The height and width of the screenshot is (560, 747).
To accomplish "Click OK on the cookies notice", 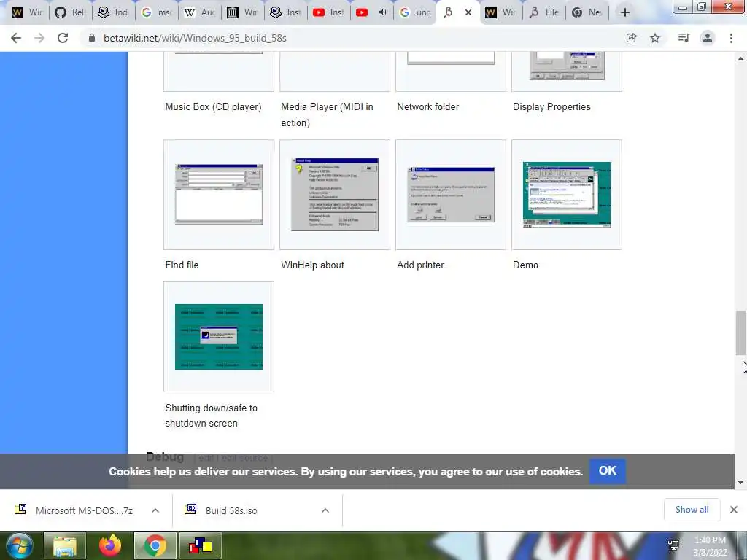I will (x=608, y=471).
